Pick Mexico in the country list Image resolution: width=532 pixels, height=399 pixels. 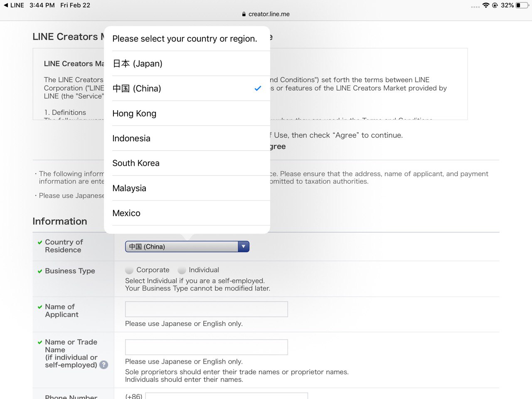187,213
